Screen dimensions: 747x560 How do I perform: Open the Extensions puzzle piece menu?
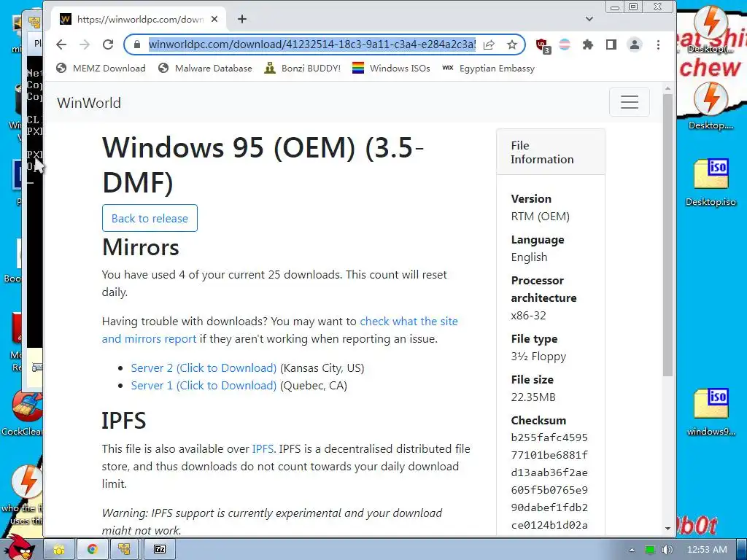point(588,44)
